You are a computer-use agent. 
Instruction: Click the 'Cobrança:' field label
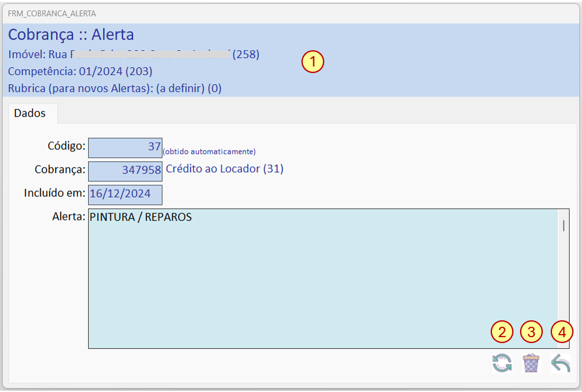coord(60,170)
